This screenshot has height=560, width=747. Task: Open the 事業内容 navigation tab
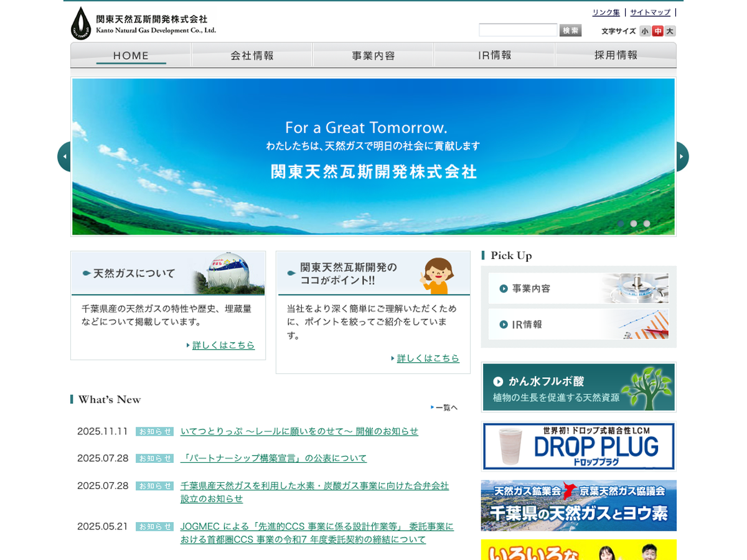coord(374,55)
